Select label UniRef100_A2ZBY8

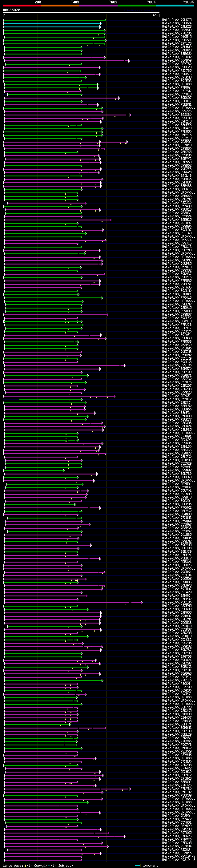[x=177, y=145]
